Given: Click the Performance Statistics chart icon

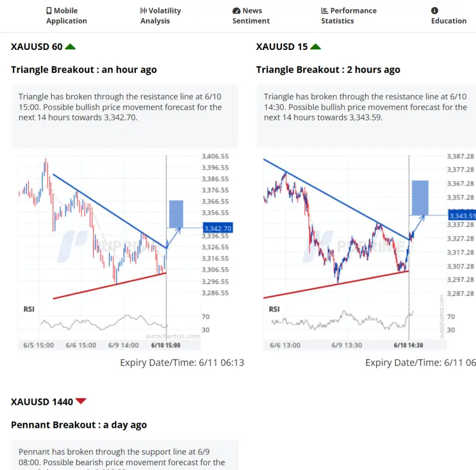Looking at the screenshot, I should coord(324,11).
